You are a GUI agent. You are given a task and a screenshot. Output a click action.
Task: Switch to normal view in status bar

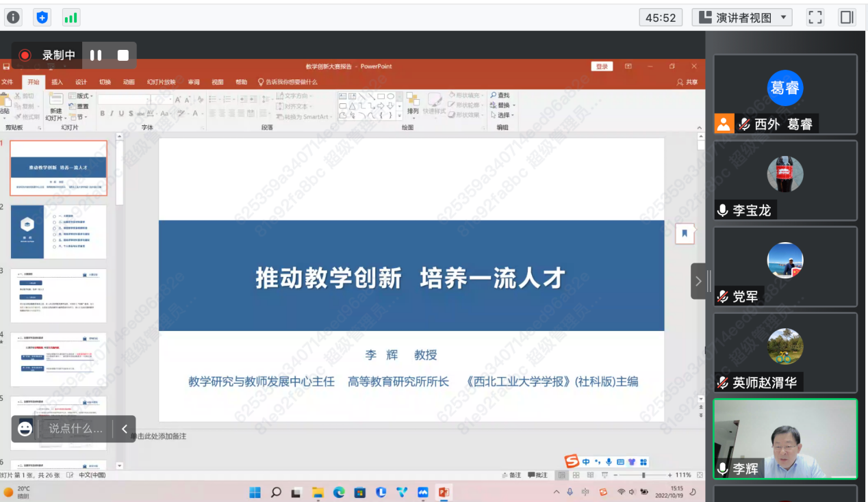pos(562,475)
